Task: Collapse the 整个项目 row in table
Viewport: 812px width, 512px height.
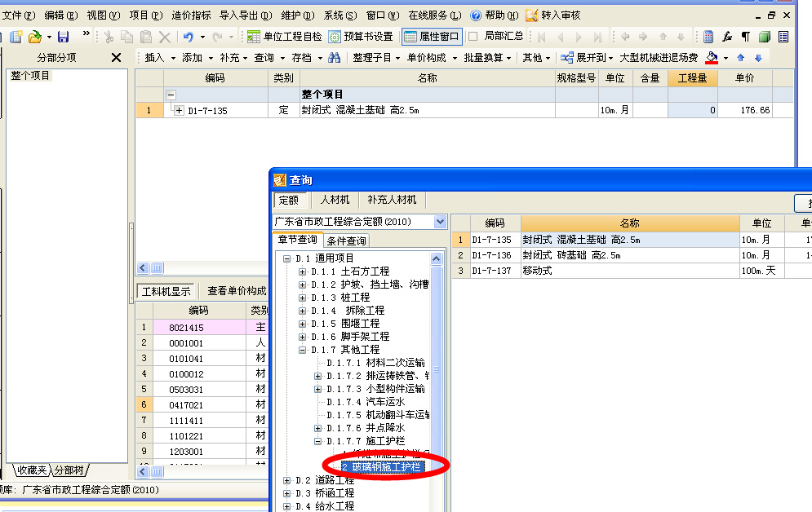Action: [171, 95]
